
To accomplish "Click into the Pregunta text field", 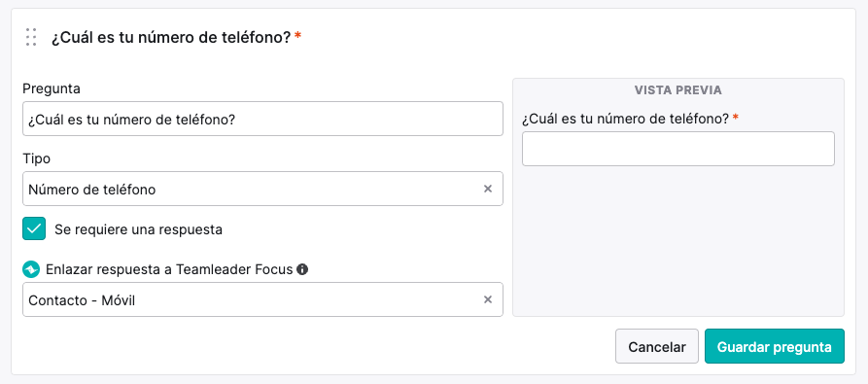I will coord(262,119).
